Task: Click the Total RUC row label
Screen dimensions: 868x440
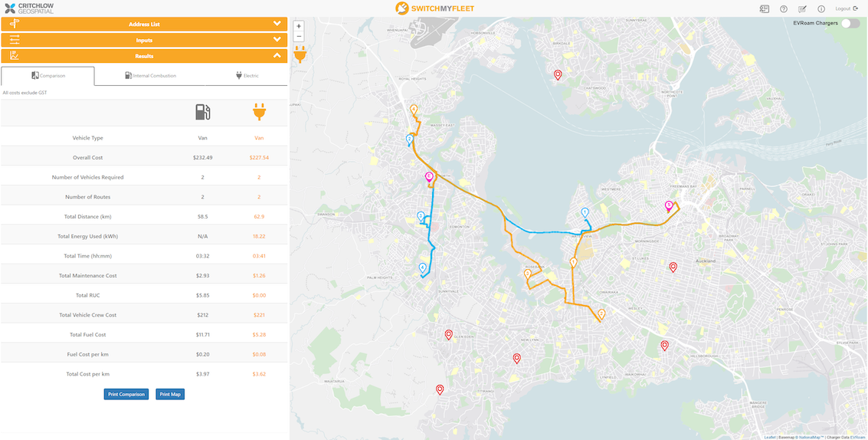Action: coord(87,295)
